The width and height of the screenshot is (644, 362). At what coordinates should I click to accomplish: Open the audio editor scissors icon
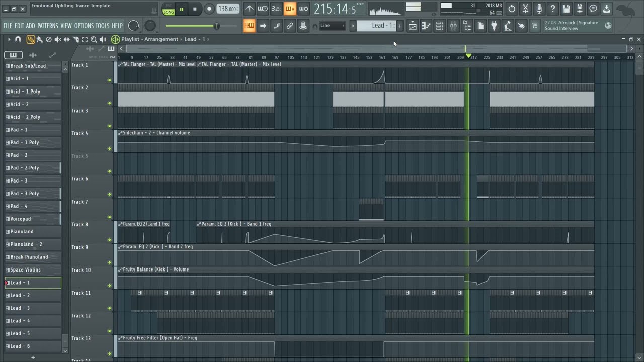click(525, 9)
